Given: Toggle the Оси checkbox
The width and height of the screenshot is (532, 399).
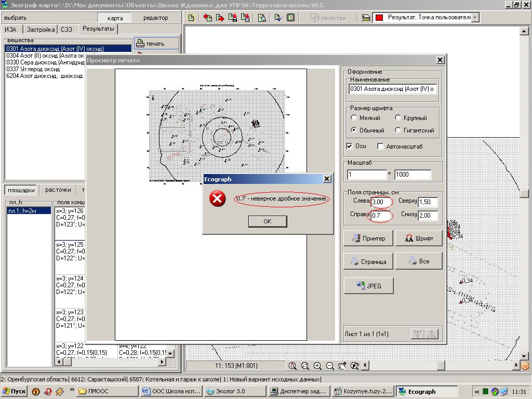Looking at the screenshot, I should 350,147.
